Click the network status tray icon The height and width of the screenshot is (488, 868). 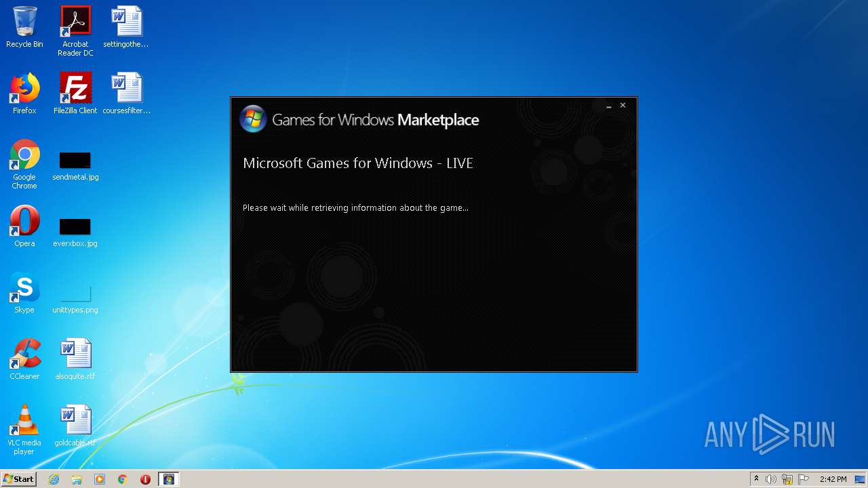point(787,479)
